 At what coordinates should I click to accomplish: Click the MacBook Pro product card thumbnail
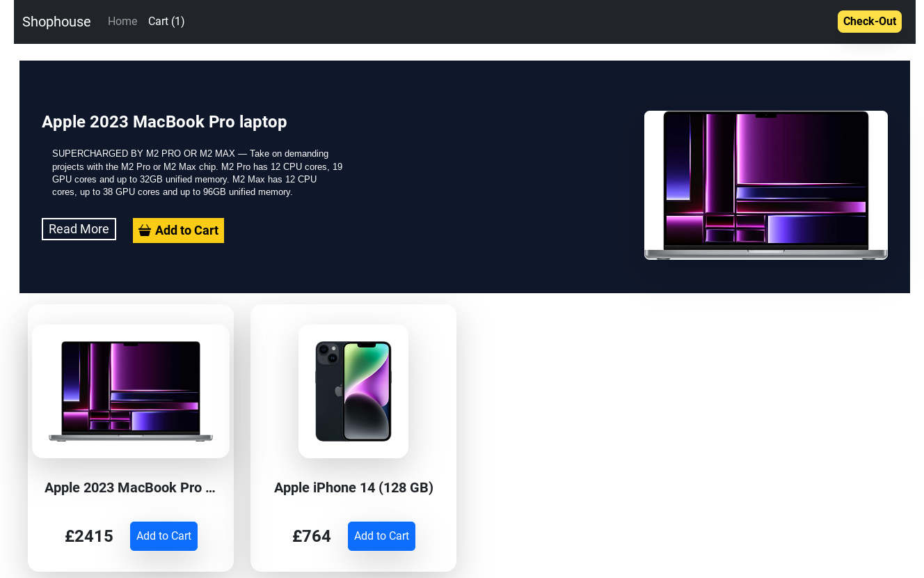(x=131, y=391)
